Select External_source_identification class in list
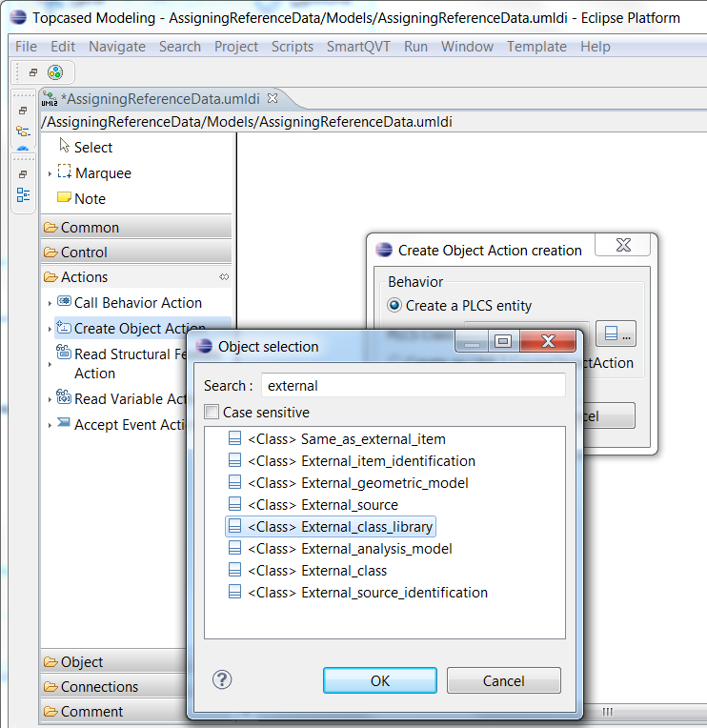 click(394, 593)
